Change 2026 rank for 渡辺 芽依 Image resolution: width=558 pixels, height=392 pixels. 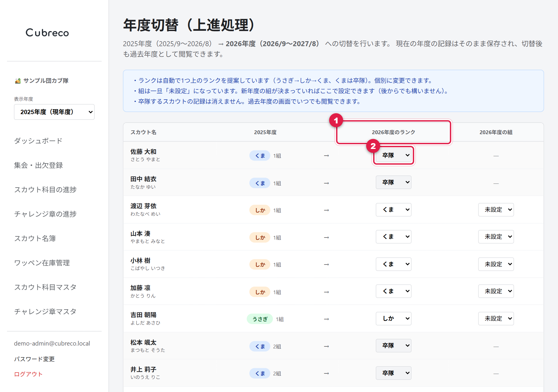(x=394, y=210)
